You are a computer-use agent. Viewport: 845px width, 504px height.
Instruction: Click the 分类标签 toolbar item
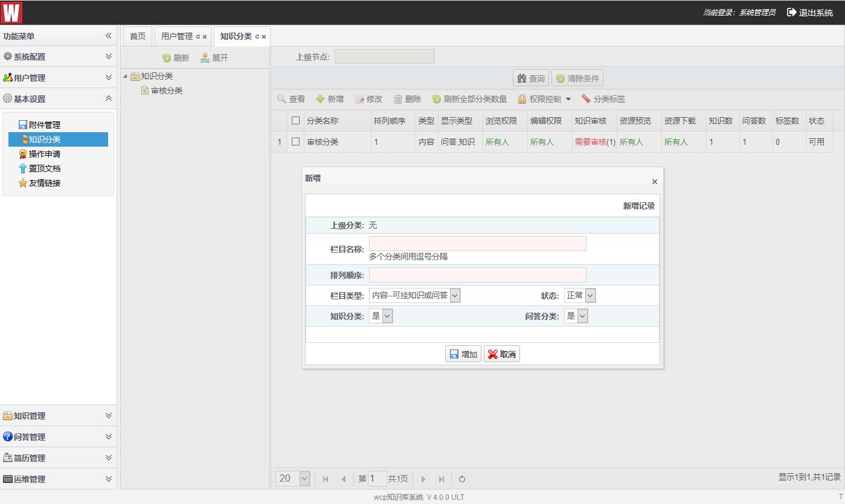coord(603,99)
